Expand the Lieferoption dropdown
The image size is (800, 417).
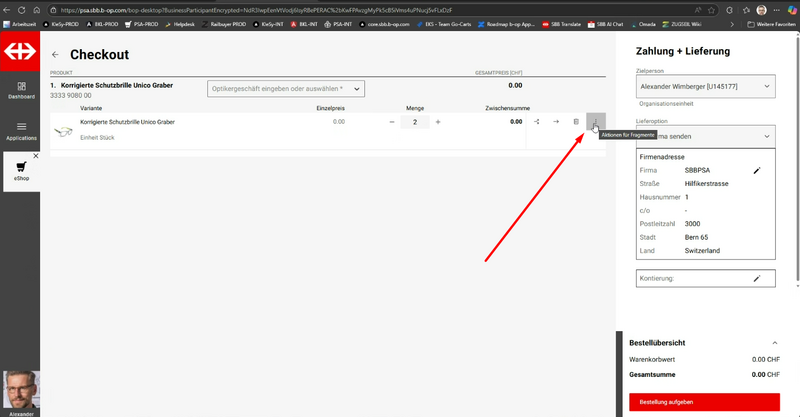[704, 135]
